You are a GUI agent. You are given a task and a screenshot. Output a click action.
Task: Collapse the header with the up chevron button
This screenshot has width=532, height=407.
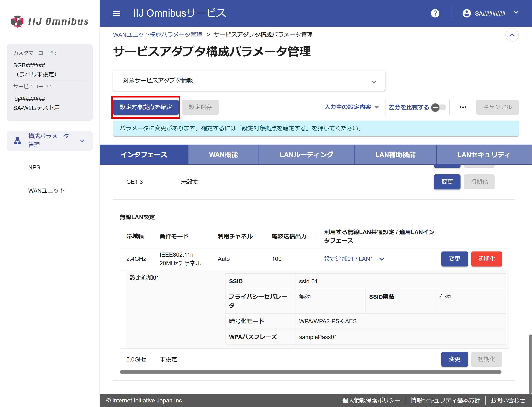(x=512, y=35)
